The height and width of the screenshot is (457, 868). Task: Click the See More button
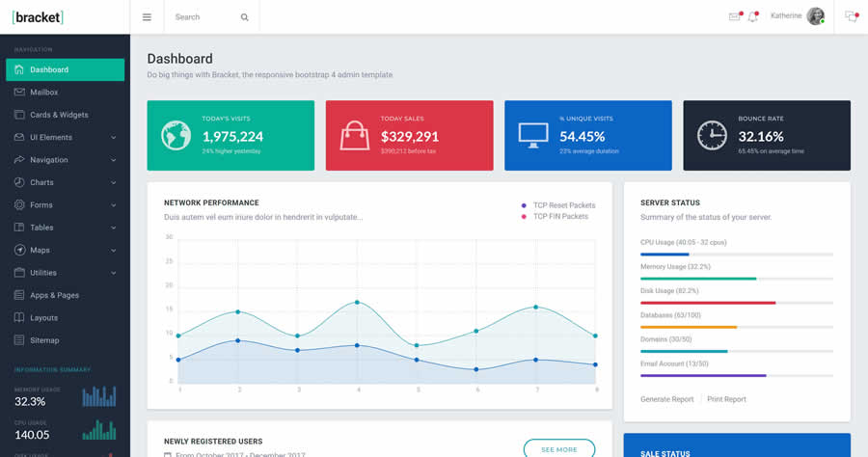coord(559,449)
